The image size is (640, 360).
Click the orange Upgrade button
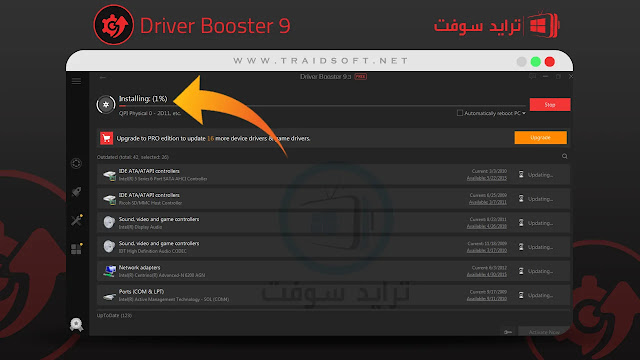pos(540,138)
